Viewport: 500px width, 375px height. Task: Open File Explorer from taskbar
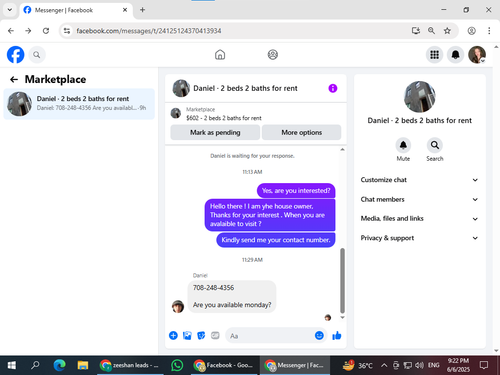point(83,365)
